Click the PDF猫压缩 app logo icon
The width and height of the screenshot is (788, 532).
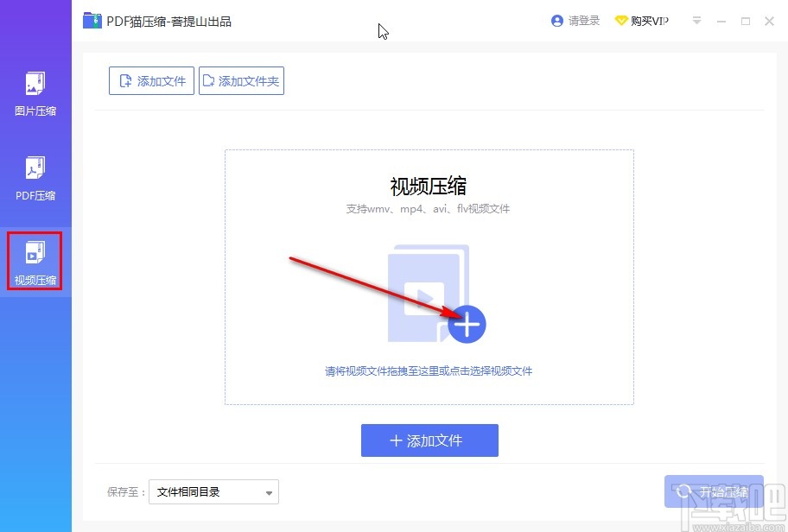(92, 21)
